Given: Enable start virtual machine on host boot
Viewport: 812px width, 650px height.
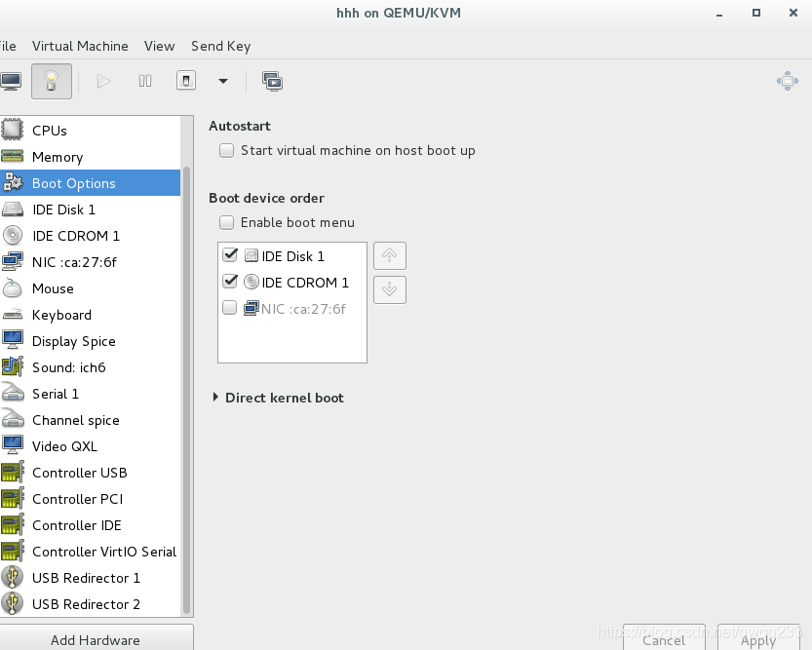Looking at the screenshot, I should pos(226,151).
